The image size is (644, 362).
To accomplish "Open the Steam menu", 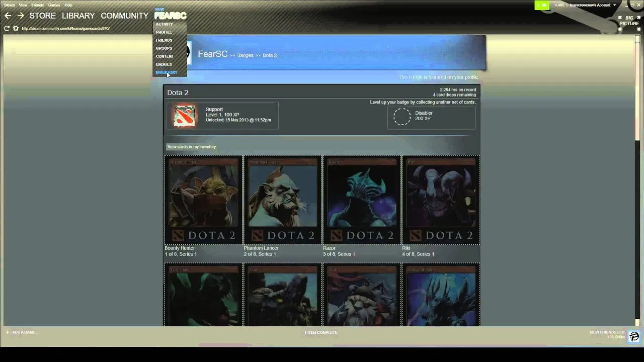I will click(9, 5).
